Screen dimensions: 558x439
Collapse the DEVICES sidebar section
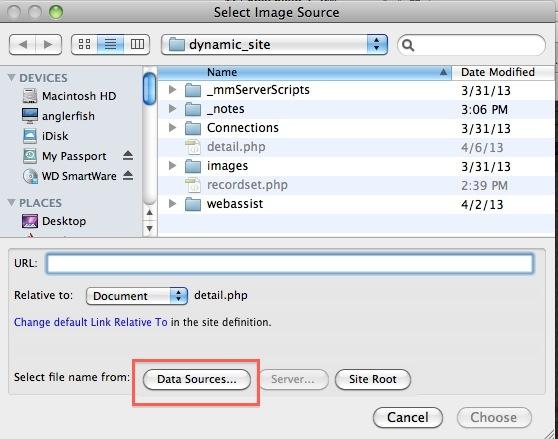point(11,78)
